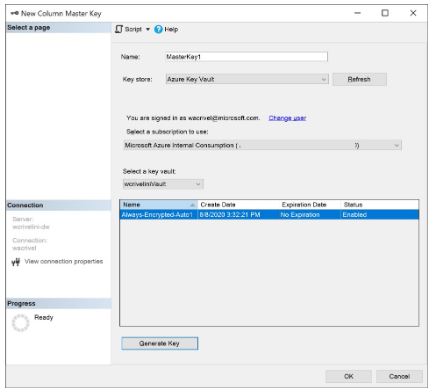Click the Expiration Date column header

coord(310,205)
